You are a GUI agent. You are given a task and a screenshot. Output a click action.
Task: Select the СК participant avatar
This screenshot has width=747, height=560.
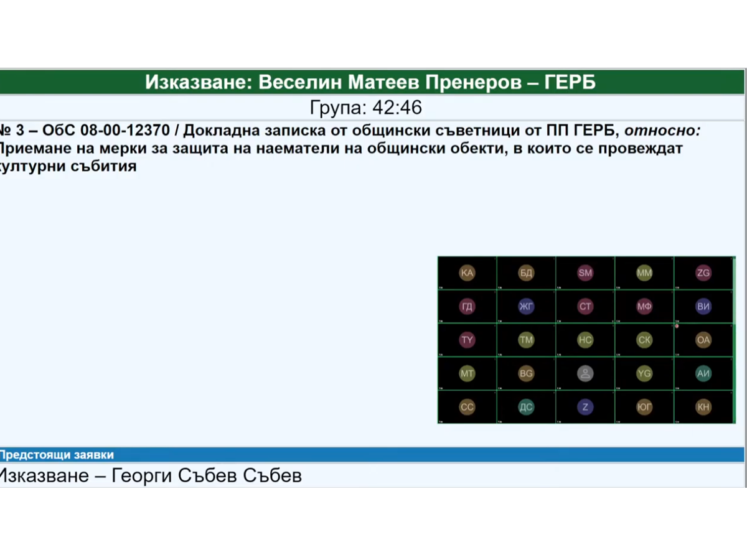click(644, 340)
